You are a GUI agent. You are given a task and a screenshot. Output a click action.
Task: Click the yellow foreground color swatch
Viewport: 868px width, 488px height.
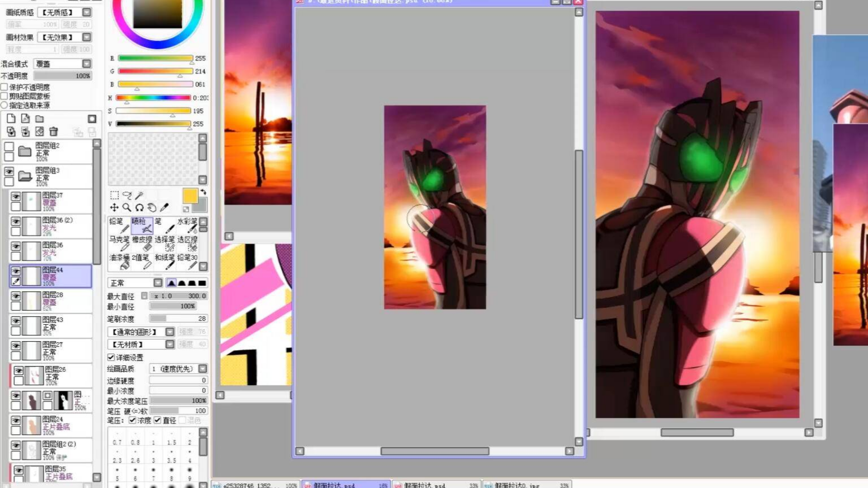pos(190,196)
